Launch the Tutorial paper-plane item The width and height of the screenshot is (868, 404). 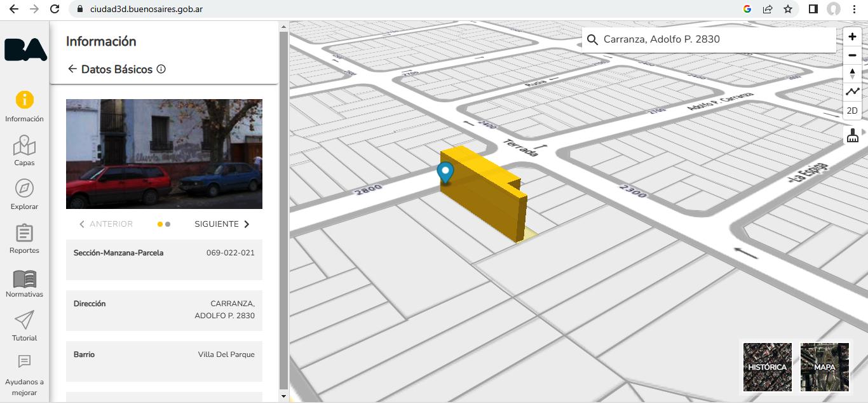24,326
